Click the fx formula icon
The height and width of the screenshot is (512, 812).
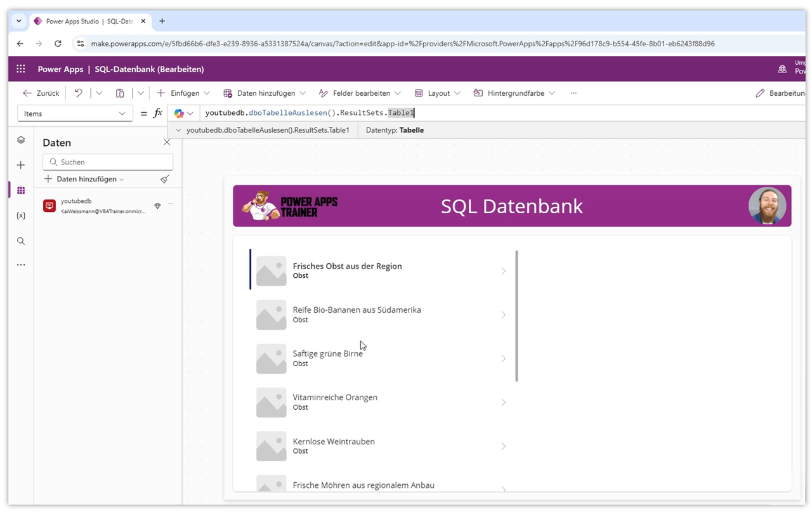[158, 114]
